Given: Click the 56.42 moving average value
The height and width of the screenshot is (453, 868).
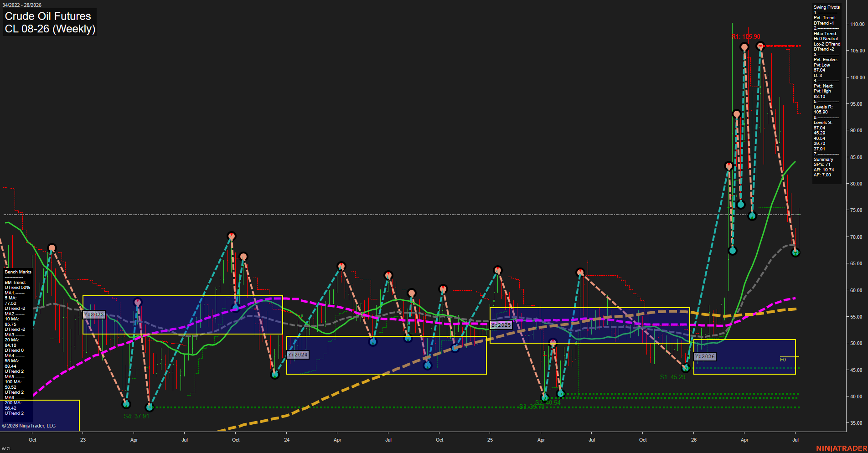Looking at the screenshot, I should pos(10,408).
